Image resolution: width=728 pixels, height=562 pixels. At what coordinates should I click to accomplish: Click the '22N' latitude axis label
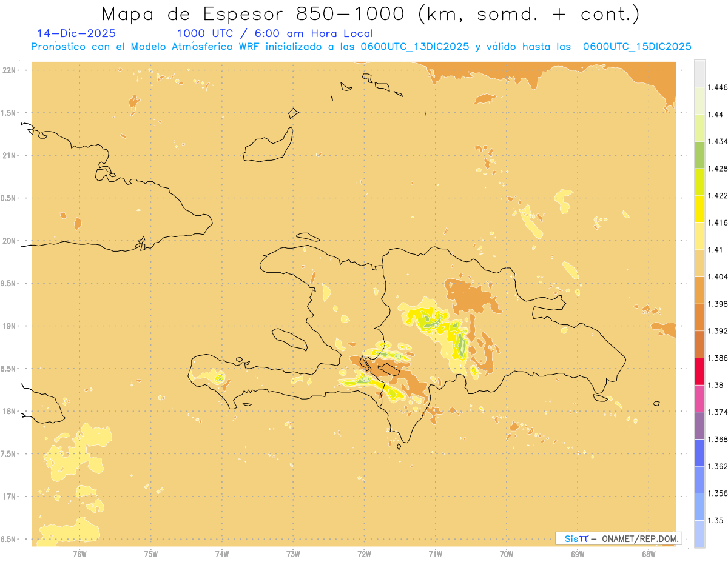[9, 70]
